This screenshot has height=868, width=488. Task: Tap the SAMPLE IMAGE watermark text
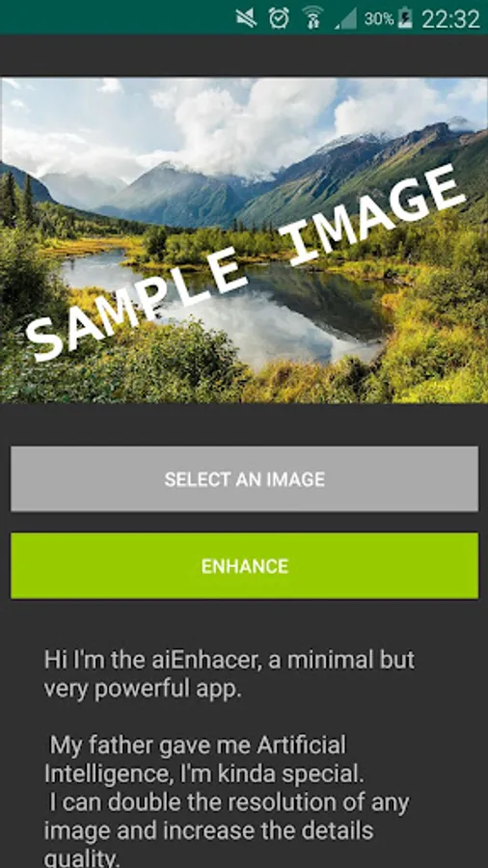click(x=246, y=263)
